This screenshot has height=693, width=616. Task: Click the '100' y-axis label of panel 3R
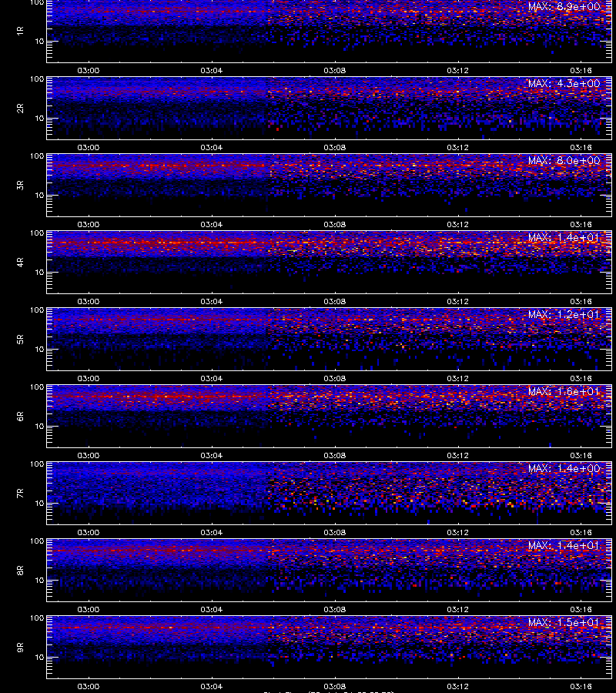click(x=37, y=156)
